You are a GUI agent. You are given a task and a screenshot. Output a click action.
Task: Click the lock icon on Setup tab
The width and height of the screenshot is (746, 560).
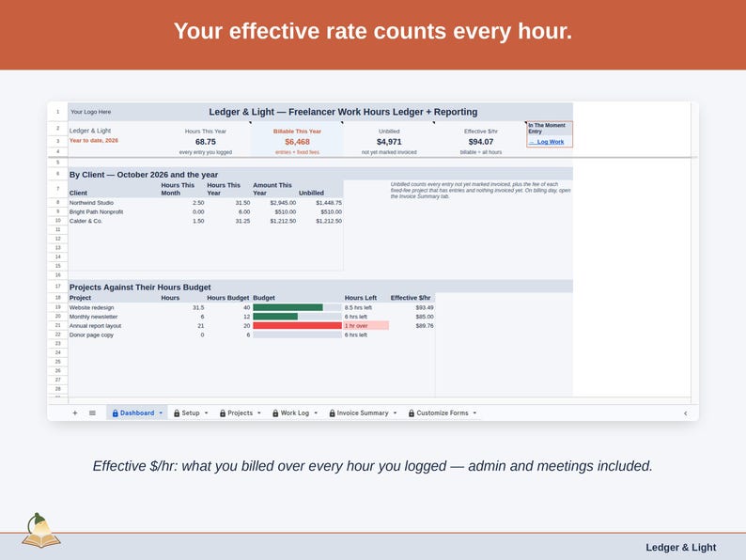click(177, 413)
